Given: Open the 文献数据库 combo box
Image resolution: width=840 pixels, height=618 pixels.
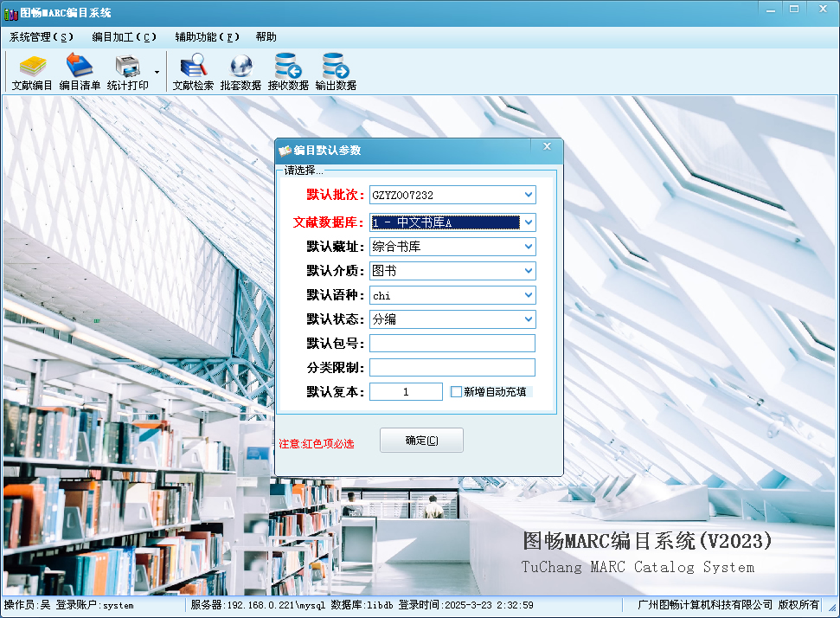Looking at the screenshot, I should click(529, 222).
